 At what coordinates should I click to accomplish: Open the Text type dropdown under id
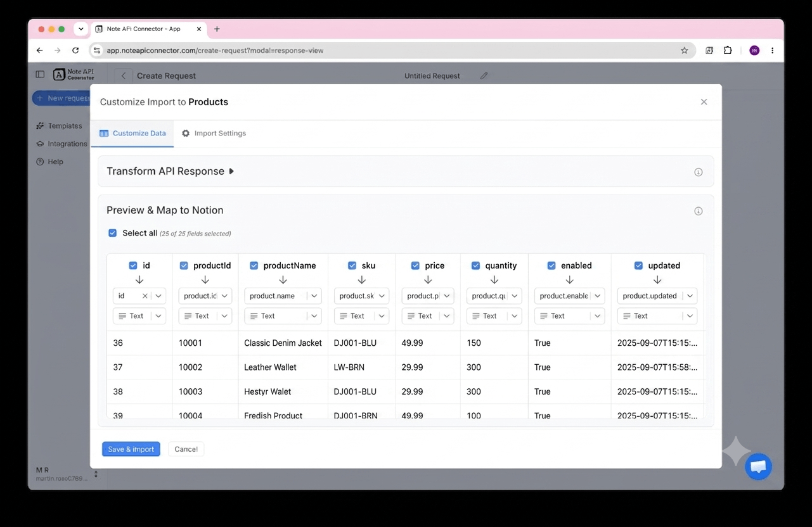pos(139,315)
